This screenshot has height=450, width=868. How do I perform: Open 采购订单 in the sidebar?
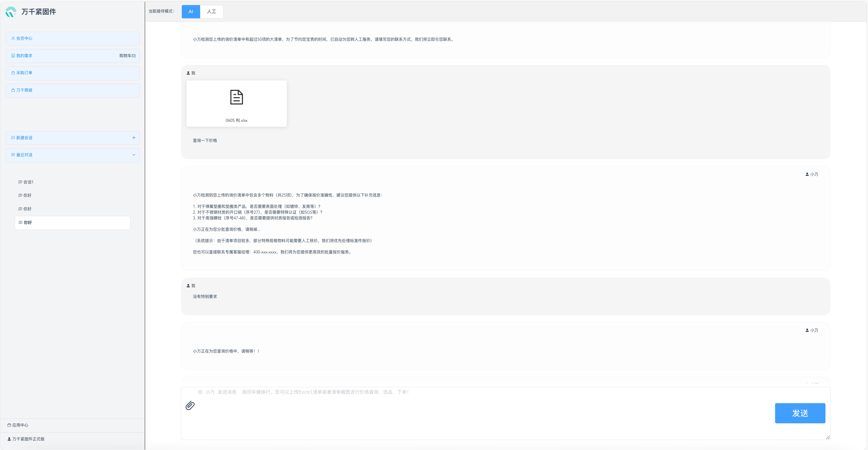(24, 73)
